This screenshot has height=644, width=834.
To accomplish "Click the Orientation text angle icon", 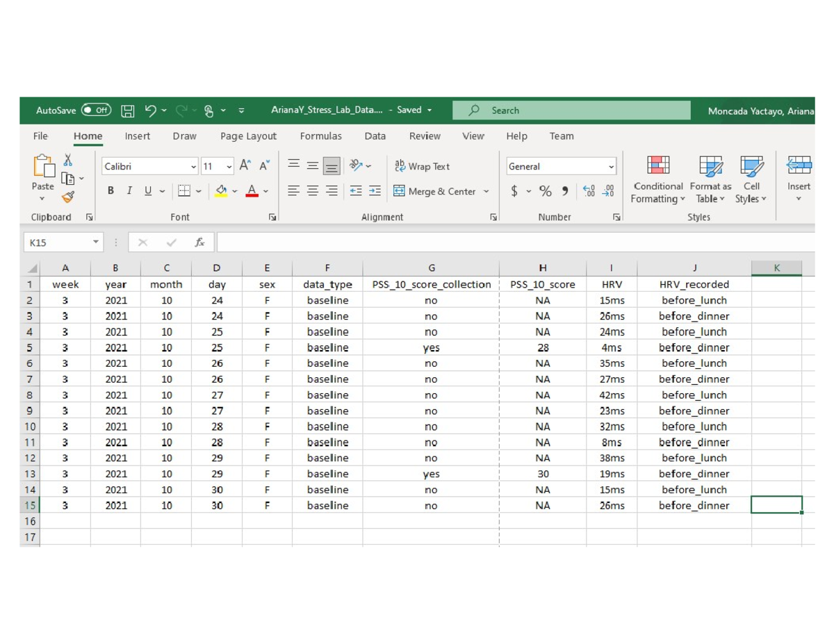I will (356, 165).
